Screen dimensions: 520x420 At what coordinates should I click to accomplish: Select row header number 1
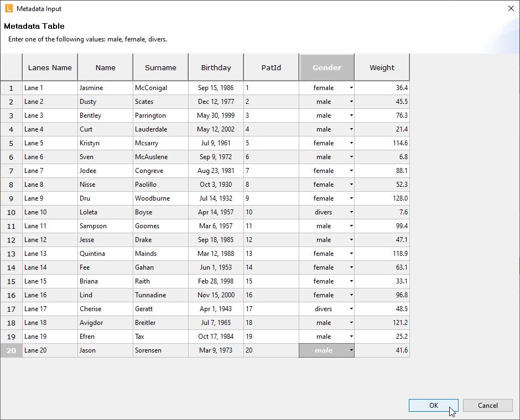tap(11, 88)
